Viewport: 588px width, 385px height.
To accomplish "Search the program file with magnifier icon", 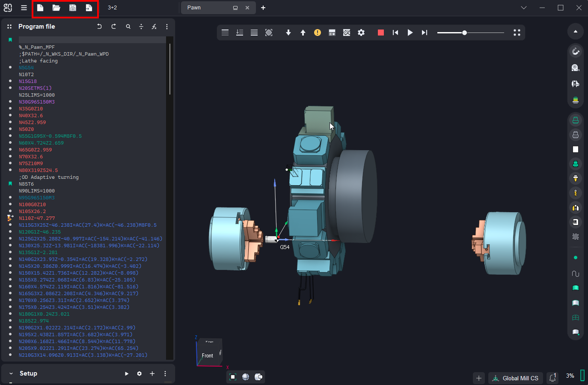I will (128, 27).
